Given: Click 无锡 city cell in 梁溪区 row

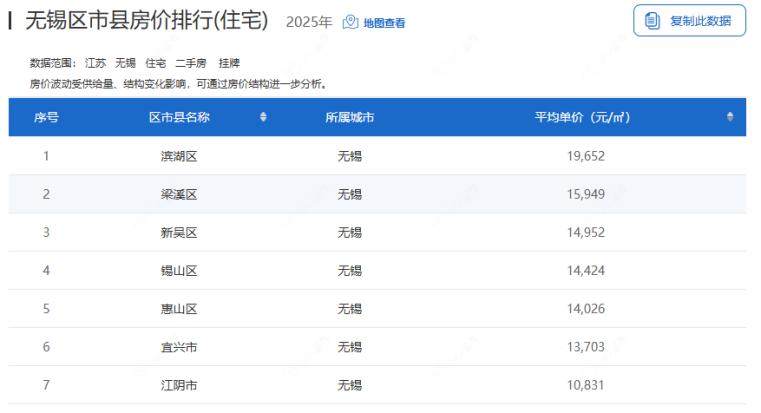Looking at the screenshot, I should click(x=350, y=195).
